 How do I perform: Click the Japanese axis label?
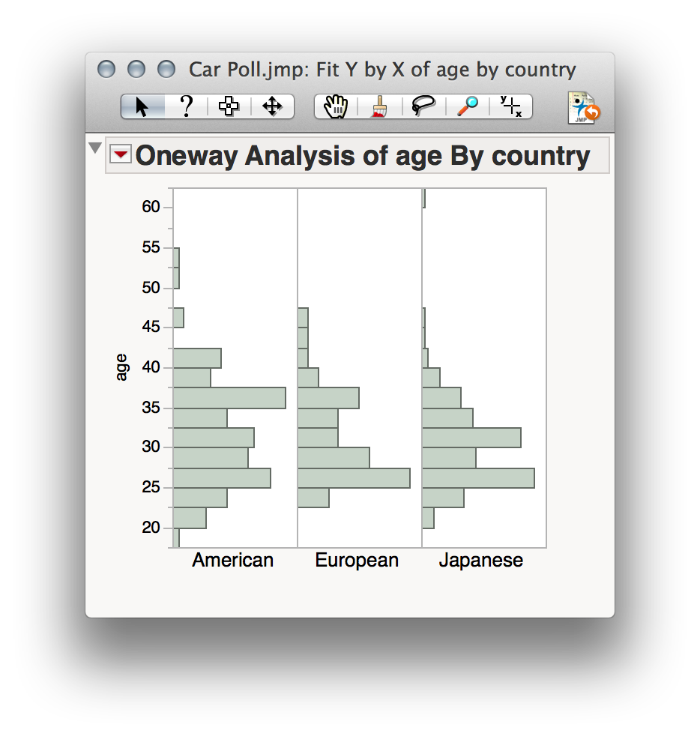click(480, 561)
